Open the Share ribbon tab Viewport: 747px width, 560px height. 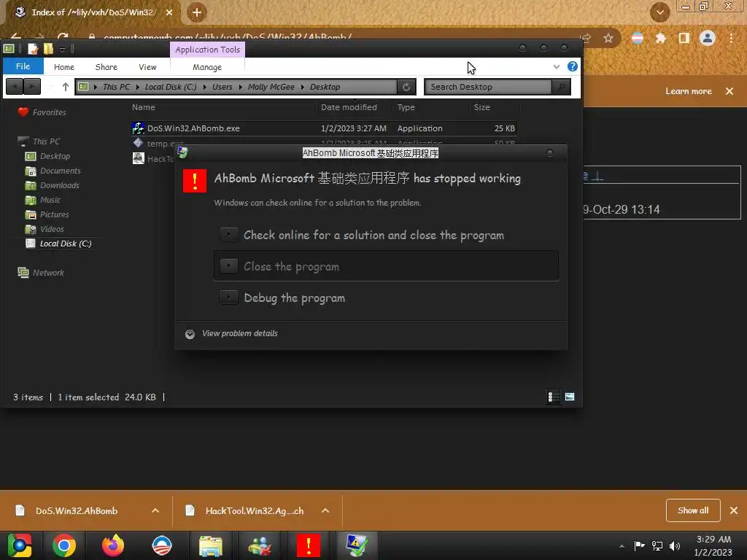point(107,67)
